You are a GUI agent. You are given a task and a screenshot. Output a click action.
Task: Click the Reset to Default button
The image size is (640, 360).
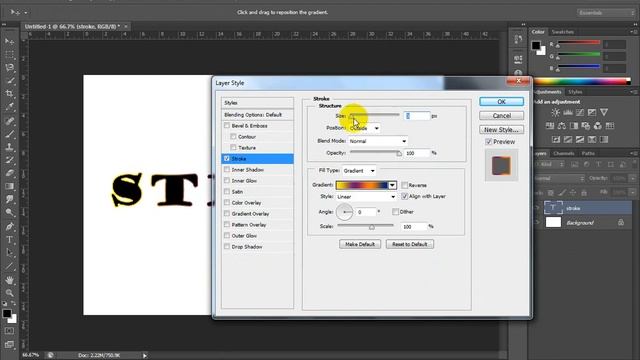[410, 244]
